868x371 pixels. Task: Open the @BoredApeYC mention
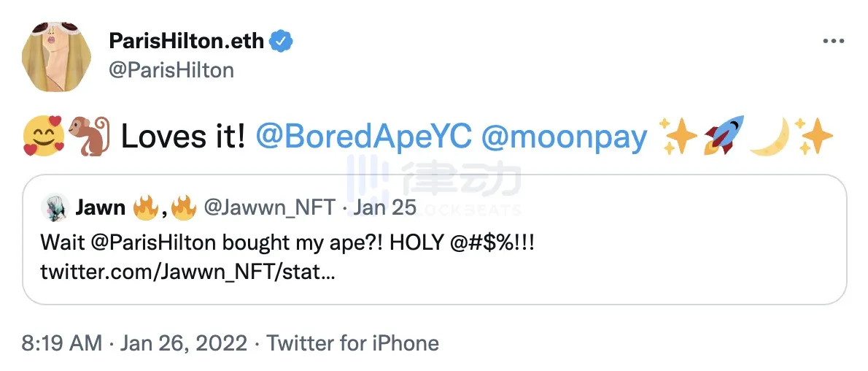click(364, 137)
